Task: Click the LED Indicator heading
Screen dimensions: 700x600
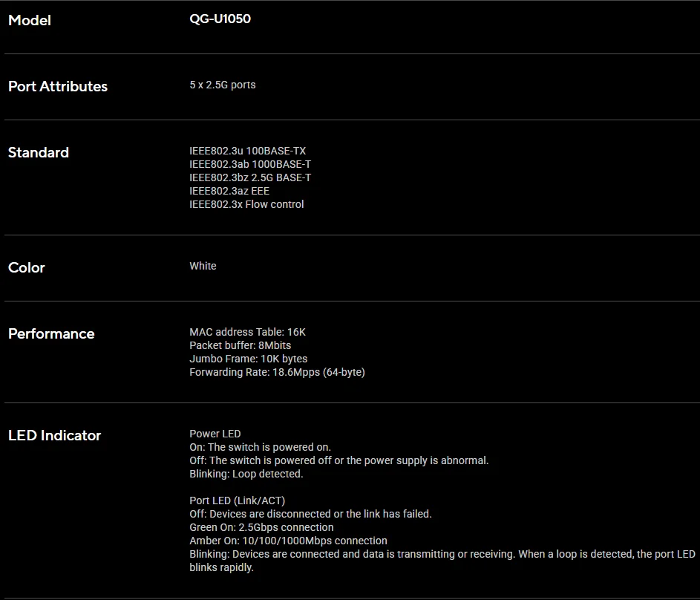Action: point(54,435)
